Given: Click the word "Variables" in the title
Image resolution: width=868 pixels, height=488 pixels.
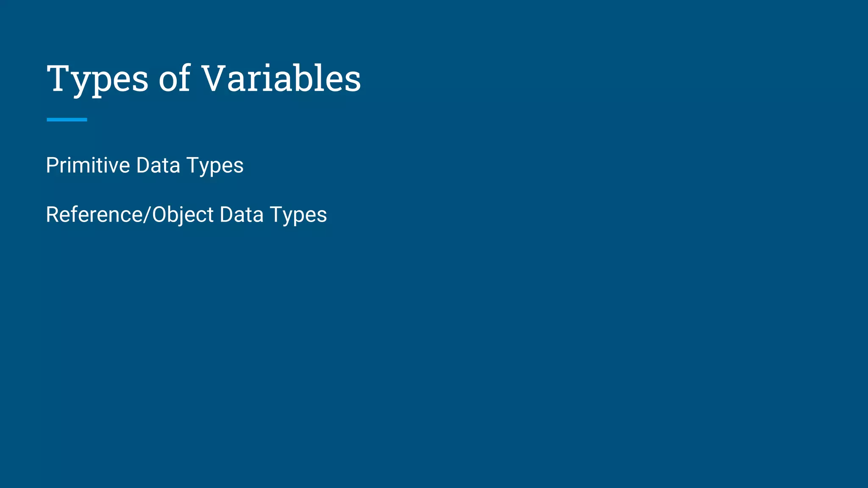Looking at the screenshot, I should (281, 78).
